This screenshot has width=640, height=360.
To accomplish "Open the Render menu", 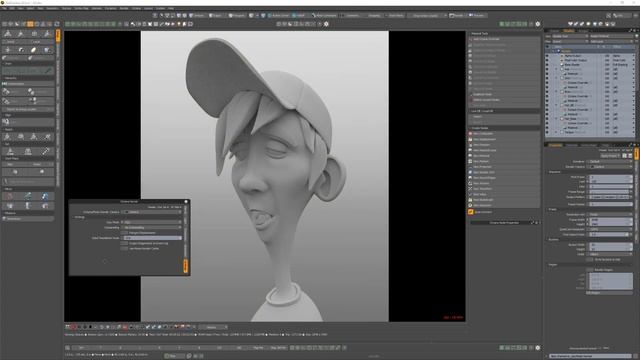I will (x=124, y=8).
